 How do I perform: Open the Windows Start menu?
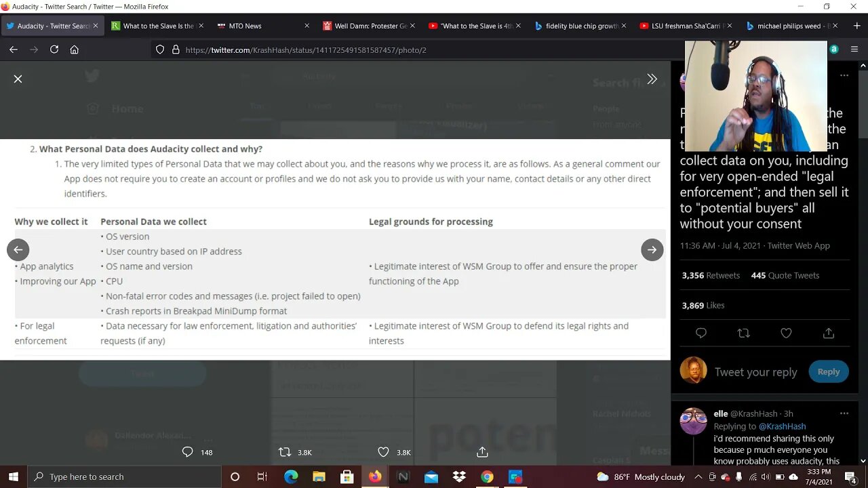(x=14, y=476)
